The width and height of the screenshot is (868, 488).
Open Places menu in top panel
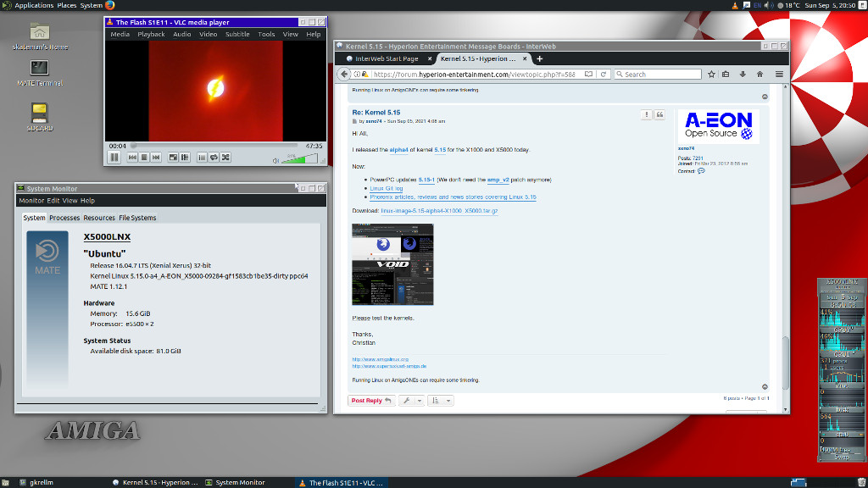[67, 6]
